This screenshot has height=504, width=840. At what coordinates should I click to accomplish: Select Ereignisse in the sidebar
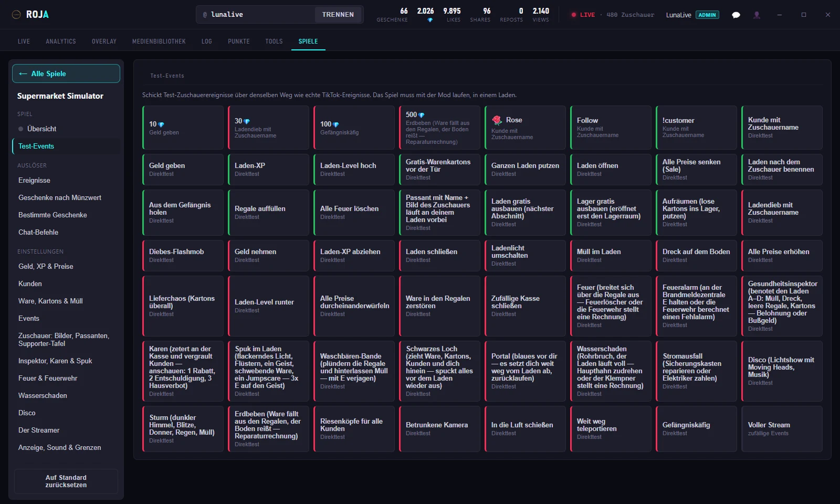(x=66, y=180)
